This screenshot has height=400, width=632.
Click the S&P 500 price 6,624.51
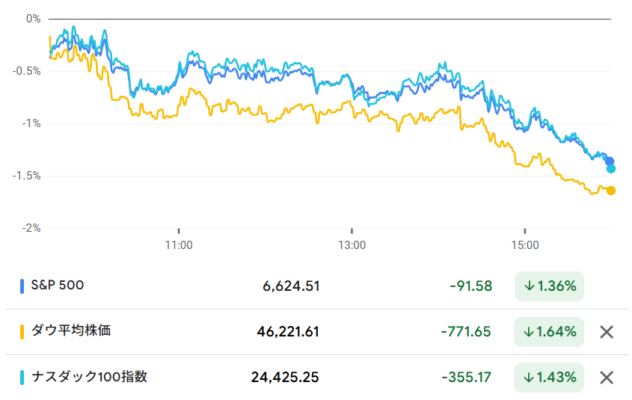[x=291, y=286]
